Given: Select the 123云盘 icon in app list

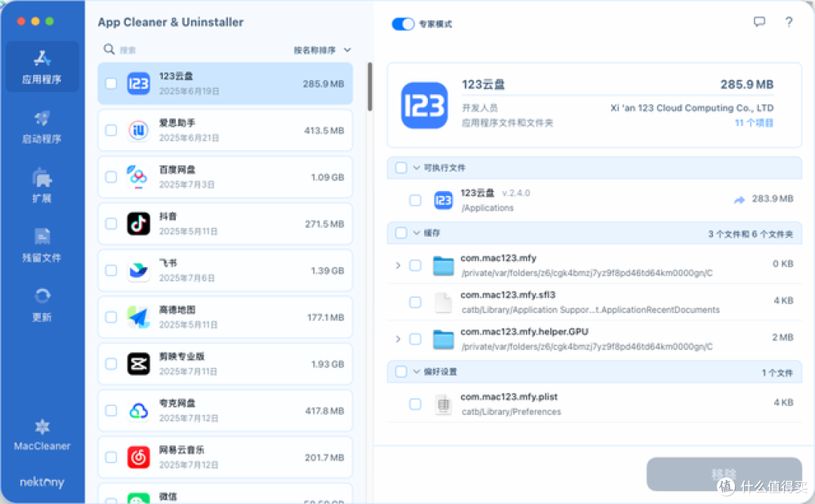Looking at the screenshot, I should pos(139,84).
